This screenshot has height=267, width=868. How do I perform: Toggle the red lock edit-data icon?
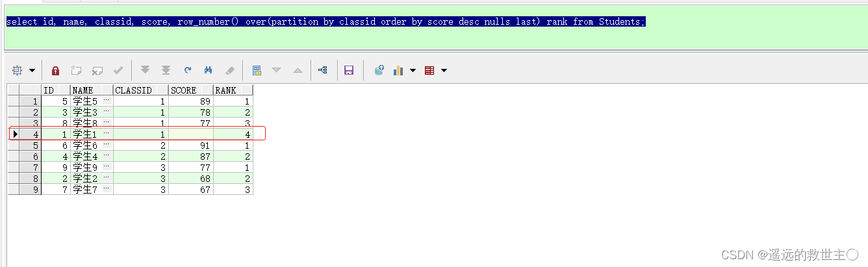55,70
